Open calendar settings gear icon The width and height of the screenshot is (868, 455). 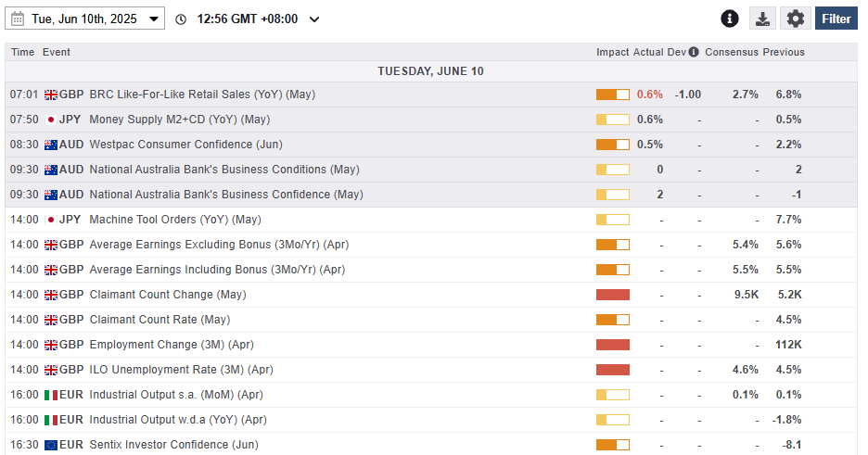click(796, 19)
